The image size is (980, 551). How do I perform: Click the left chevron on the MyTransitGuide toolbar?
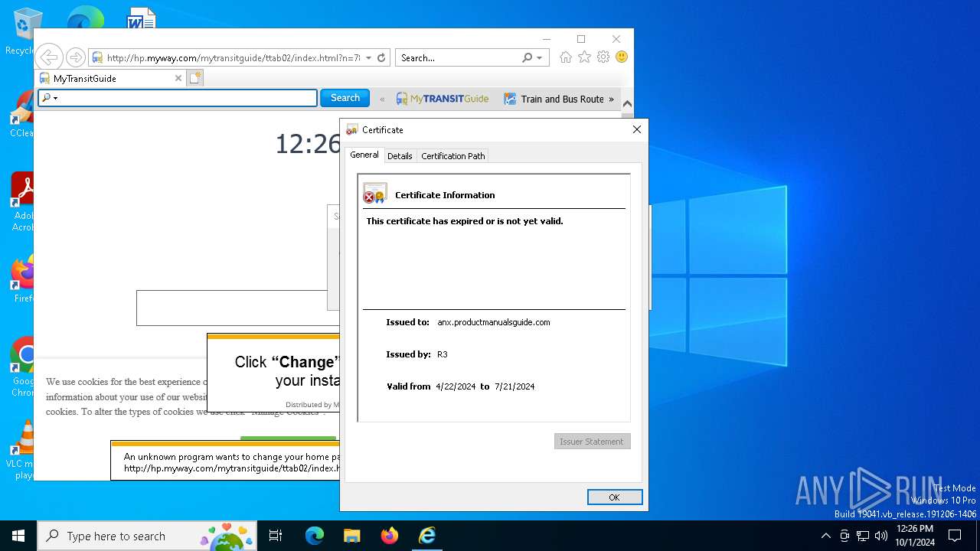point(383,99)
